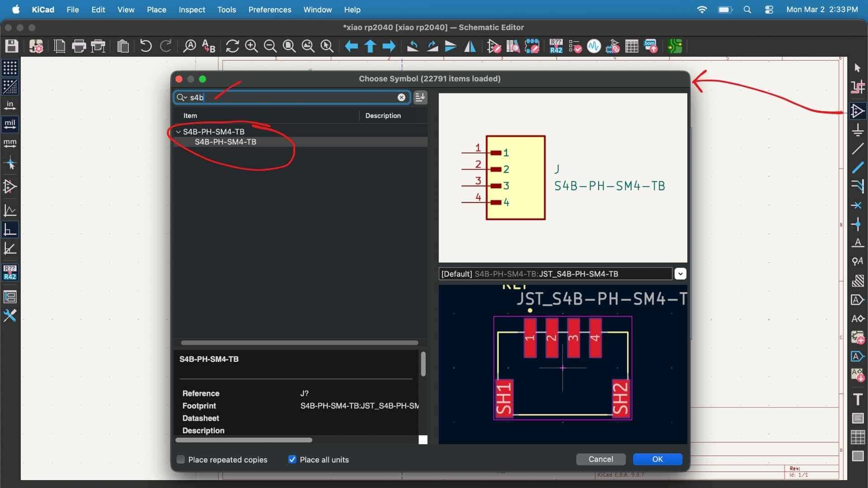The height and width of the screenshot is (488, 868).
Task: Collapse the S4B-PH-SM4-TB library tree node
Action: click(x=178, y=132)
